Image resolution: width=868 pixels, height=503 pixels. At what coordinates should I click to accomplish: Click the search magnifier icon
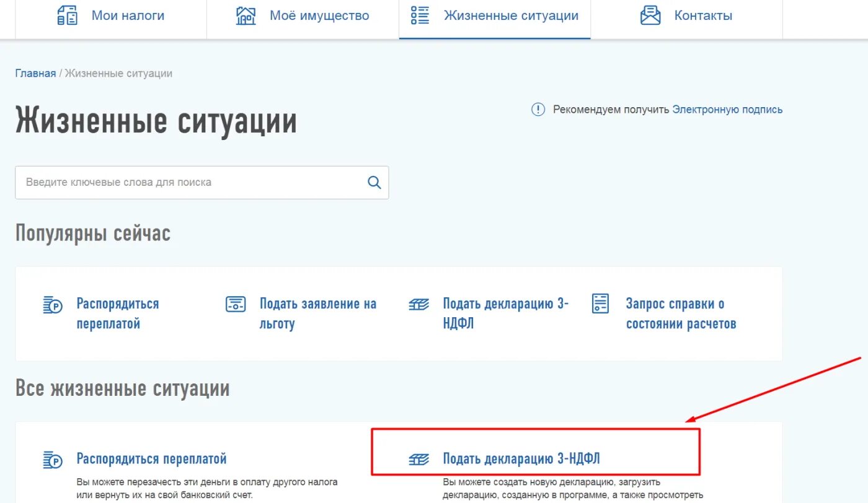(374, 182)
